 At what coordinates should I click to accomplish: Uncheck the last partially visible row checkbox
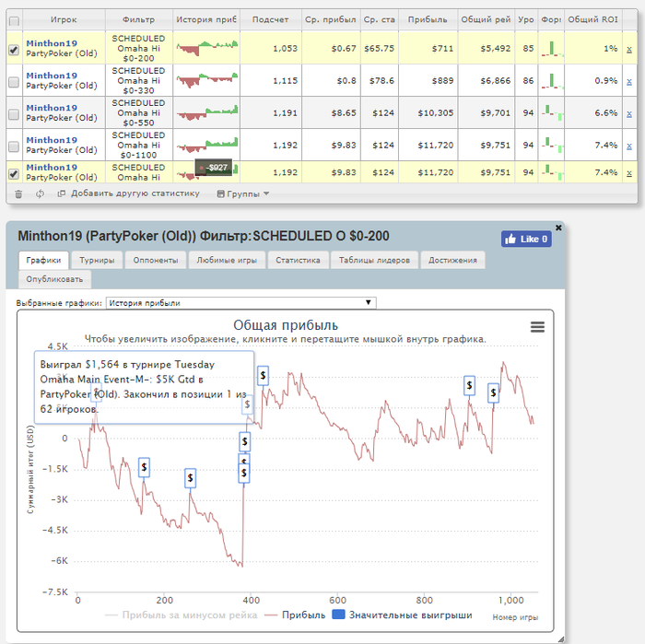(14, 173)
